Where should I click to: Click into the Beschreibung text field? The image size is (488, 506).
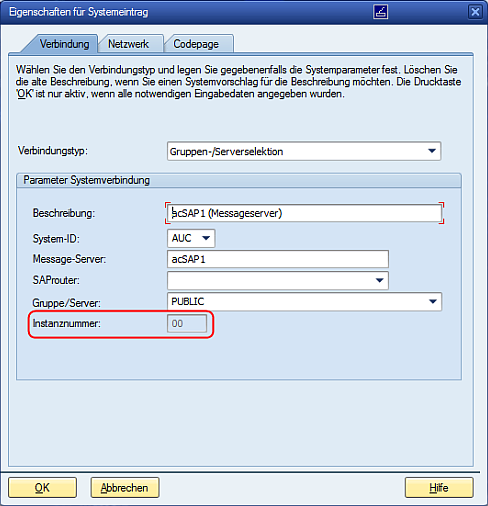click(x=304, y=213)
